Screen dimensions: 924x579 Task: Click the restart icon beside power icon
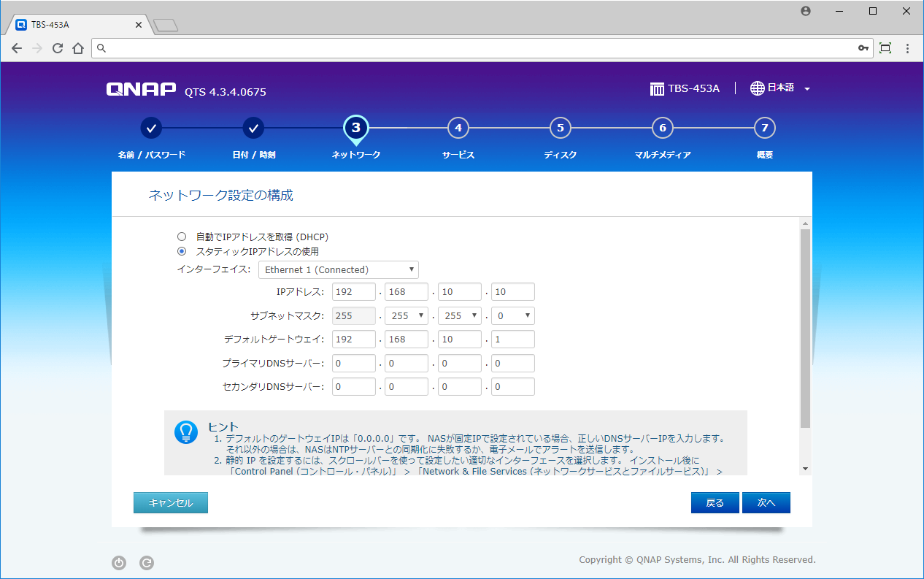(x=147, y=563)
